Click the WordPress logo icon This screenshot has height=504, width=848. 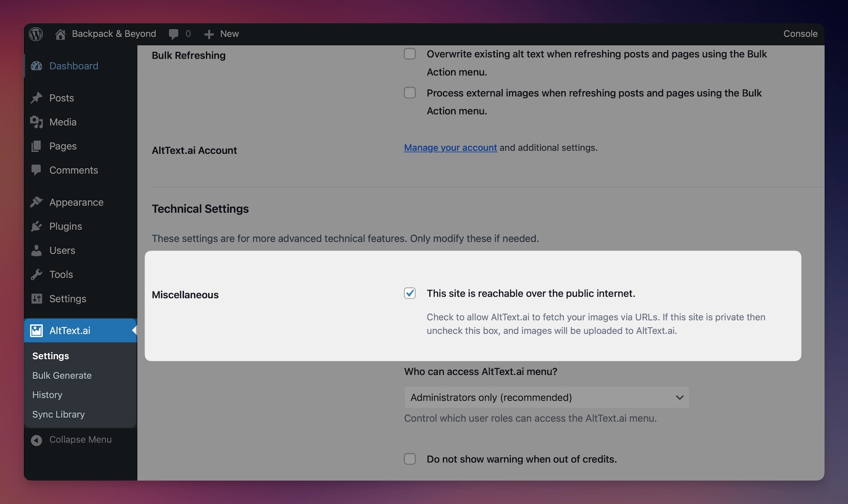click(36, 34)
